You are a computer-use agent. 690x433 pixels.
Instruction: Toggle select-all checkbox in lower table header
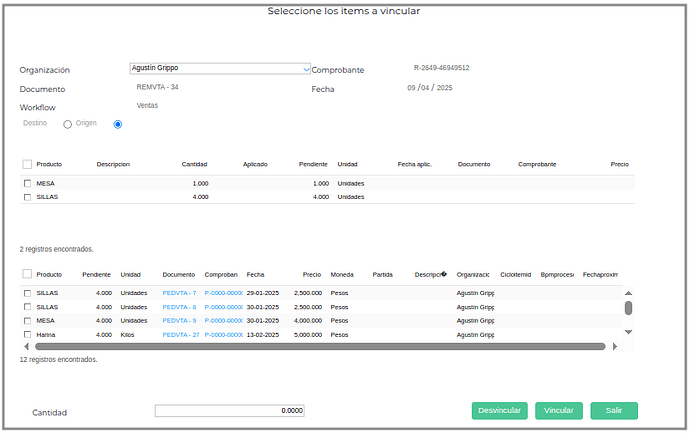(27, 274)
